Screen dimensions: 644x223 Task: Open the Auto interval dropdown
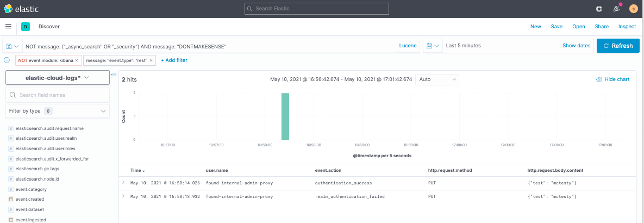coord(437,79)
